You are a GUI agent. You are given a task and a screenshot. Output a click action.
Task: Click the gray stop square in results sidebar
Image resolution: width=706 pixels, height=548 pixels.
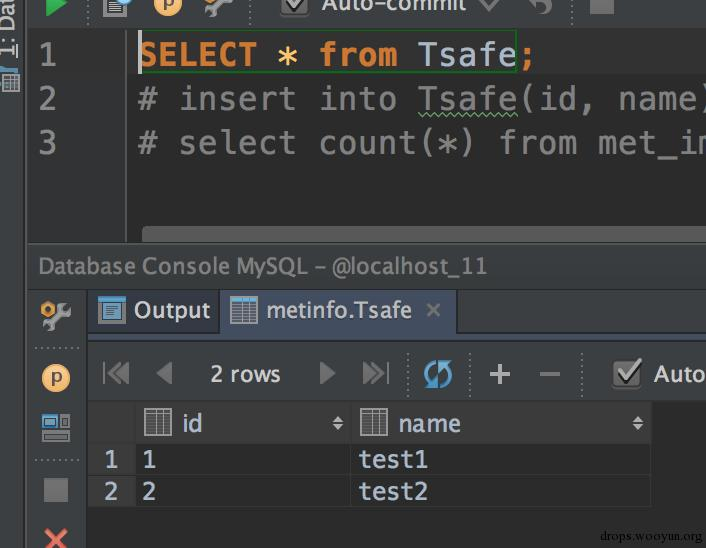tap(56, 489)
